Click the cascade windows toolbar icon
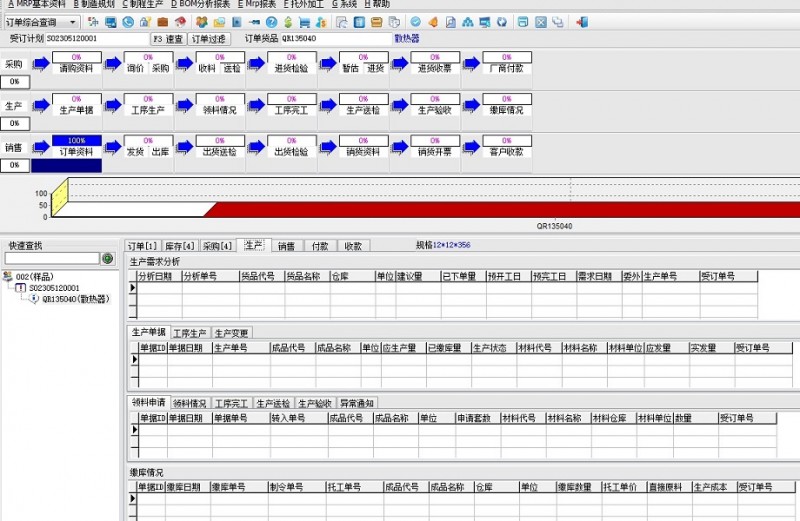 (558, 22)
